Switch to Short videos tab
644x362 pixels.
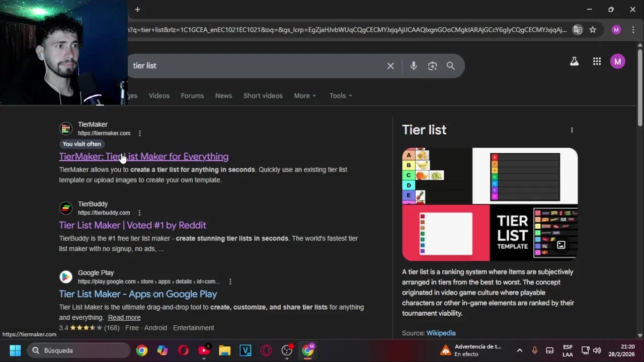pos(263,96)
